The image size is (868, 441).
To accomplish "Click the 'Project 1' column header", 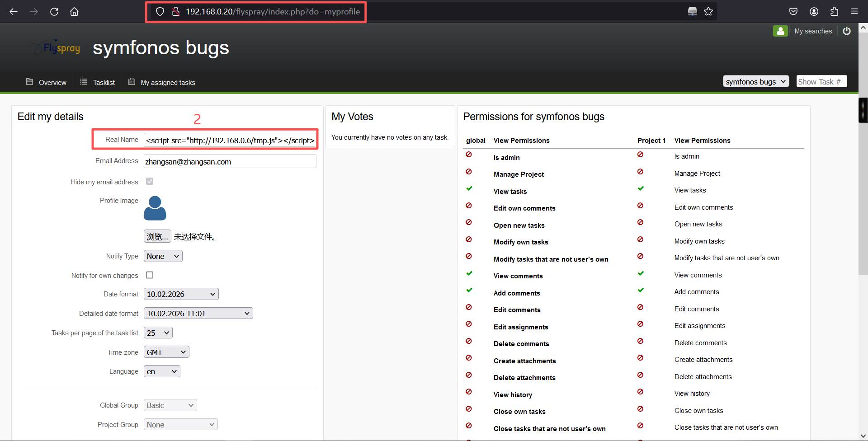I will 651,141.
